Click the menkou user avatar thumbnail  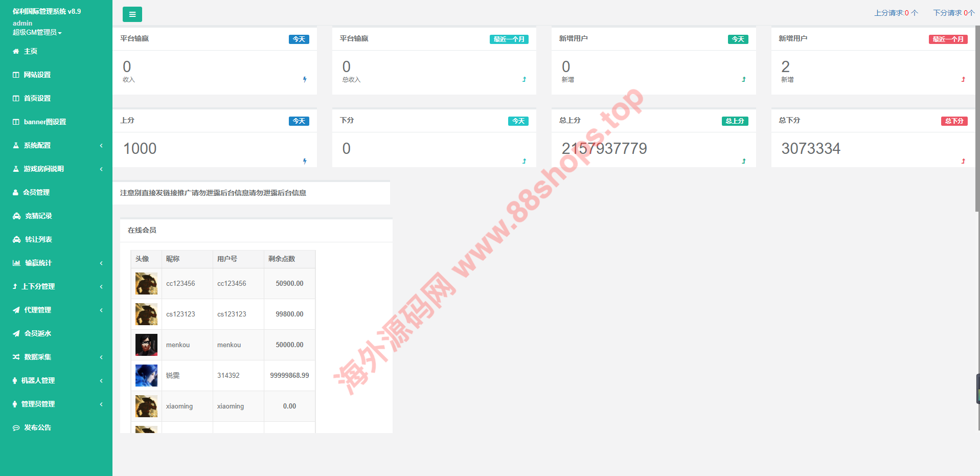pyautogui.click(x=146, y=345)
